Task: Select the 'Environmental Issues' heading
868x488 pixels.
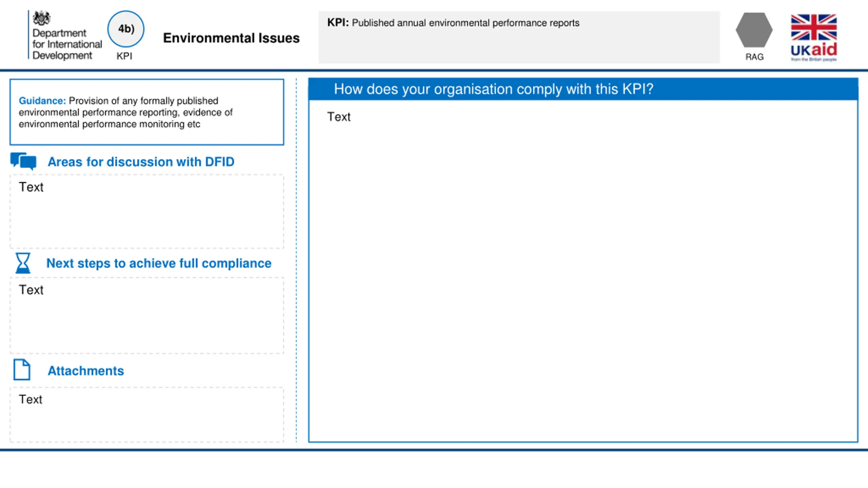Action: 232,38
